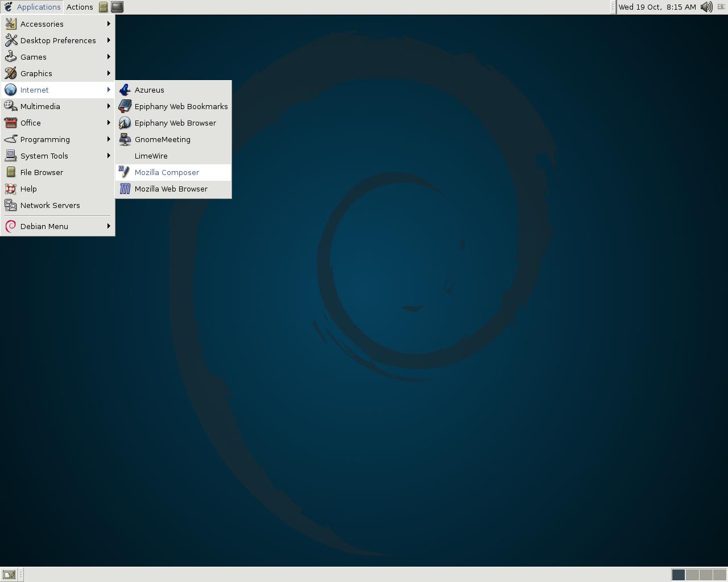The width and height of the screenshot is (728, 582).
Task: Click the Epiphany Web Browser icon
Action: 125,123
